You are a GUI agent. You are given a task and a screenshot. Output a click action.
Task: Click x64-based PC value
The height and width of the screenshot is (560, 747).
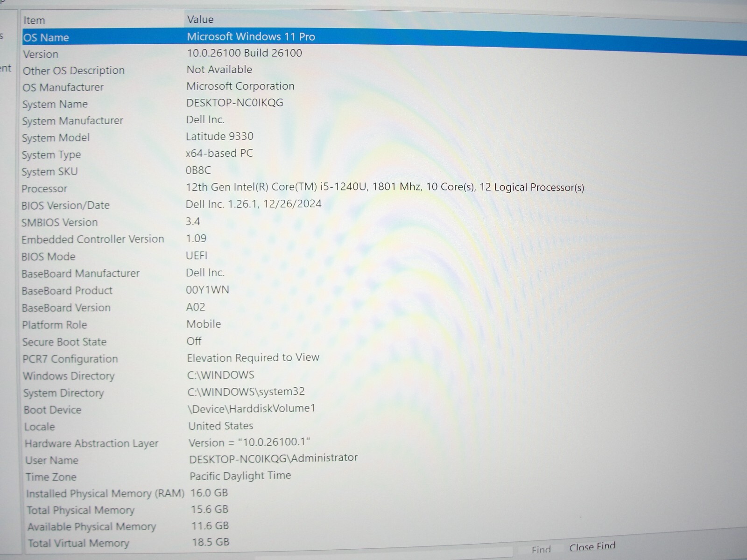click(x=219, y=154)
